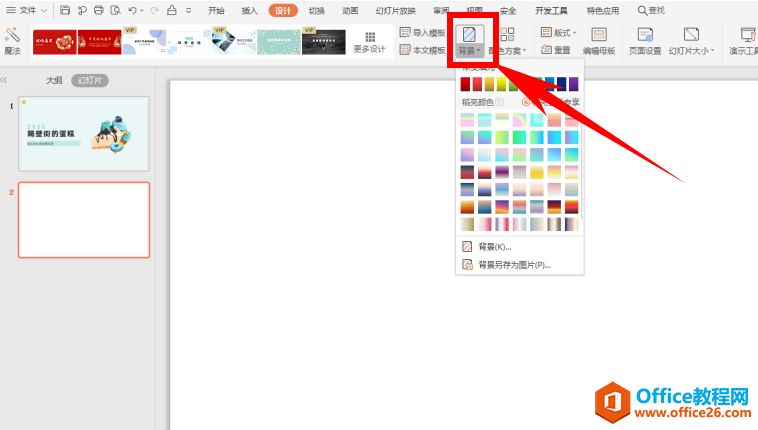The height and width of the screenshot is (430, 758).
Task: Collapse the slide panel with double chevron
Action: pos(4,80)
